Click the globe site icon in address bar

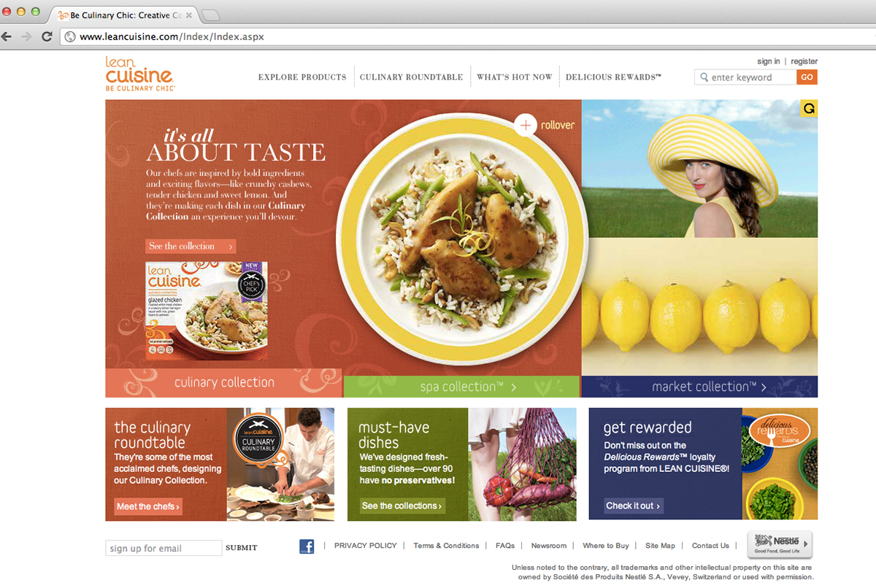70,36
